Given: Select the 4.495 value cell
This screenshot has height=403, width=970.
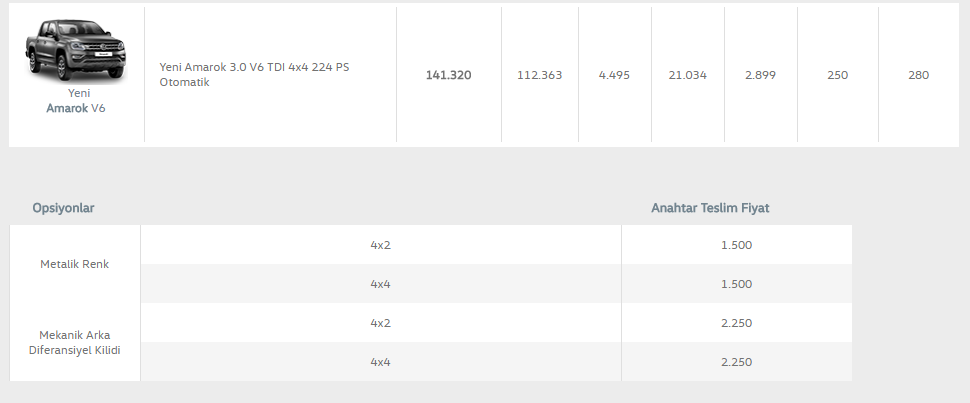Looking at the screenshot, I should (x=614, y=75).
